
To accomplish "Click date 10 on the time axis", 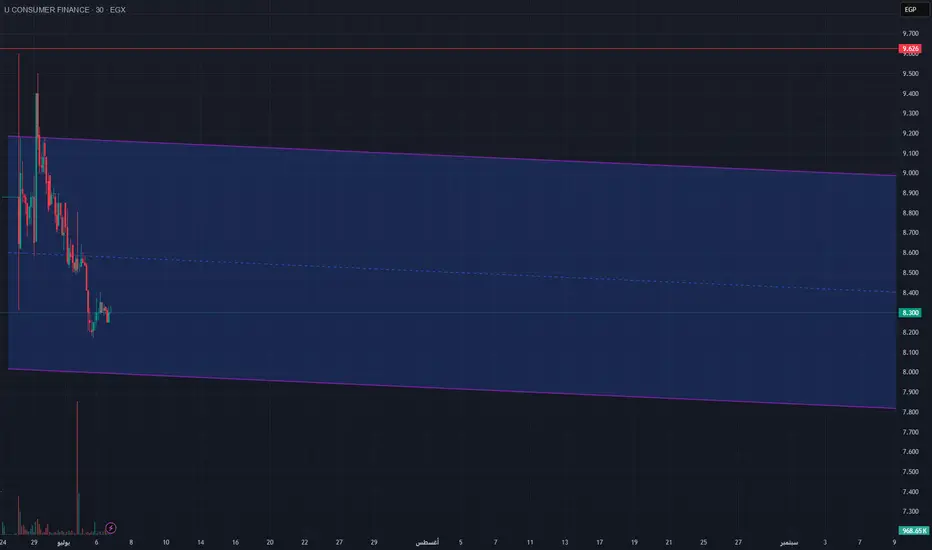I will tap(166, 542).
